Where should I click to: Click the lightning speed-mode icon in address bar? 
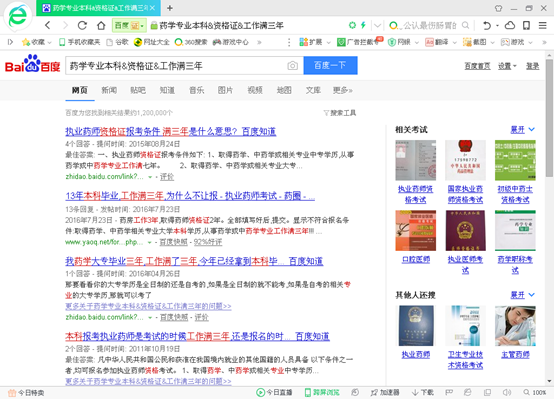point(363,25)
